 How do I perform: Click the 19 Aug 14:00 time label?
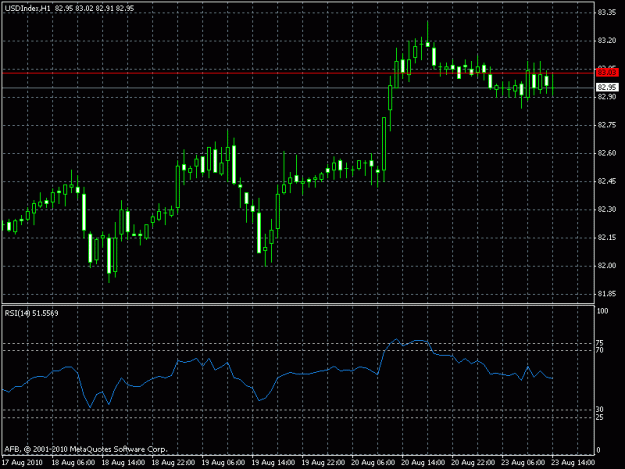[x=273, y=463]
